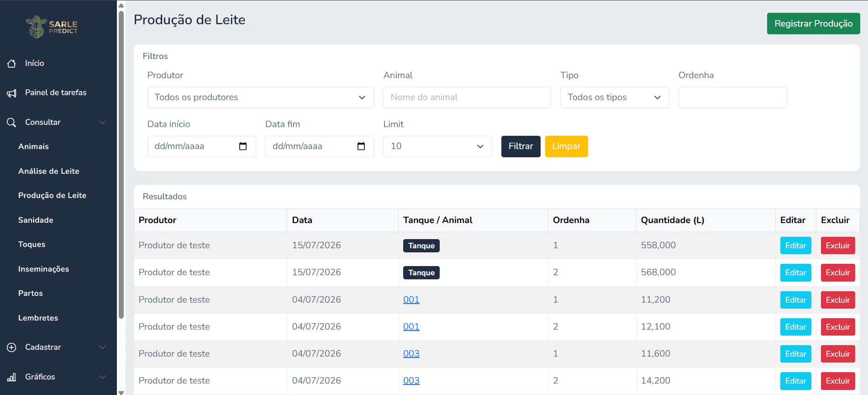Viewport: 868px width, 395px height.
Task: Click the Registrar Produção button
Action: [x=813, y=23]
